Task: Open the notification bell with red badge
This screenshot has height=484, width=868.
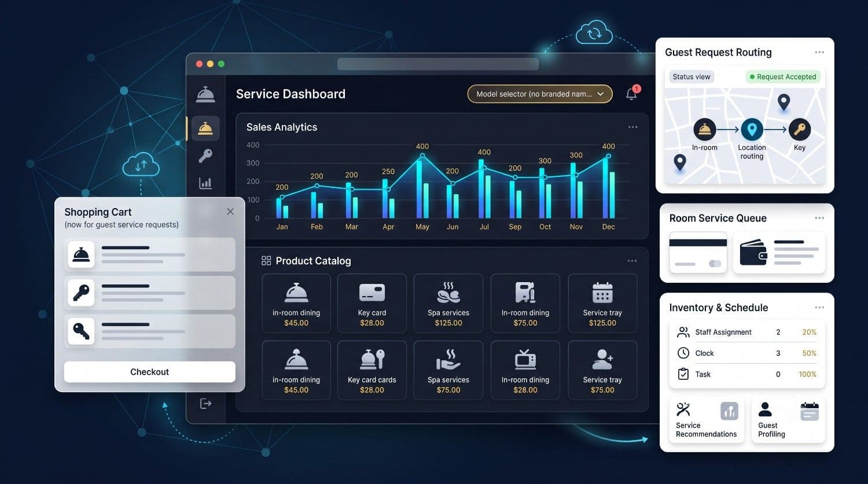Action: (632, 93)
